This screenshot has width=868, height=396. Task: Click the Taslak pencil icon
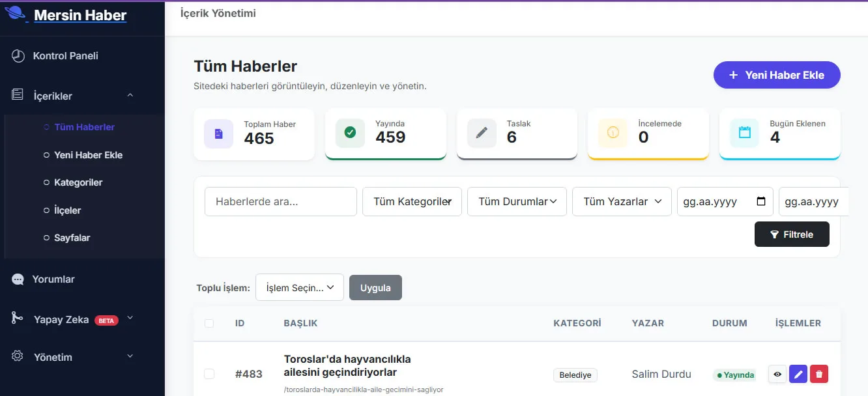[482, 133]
